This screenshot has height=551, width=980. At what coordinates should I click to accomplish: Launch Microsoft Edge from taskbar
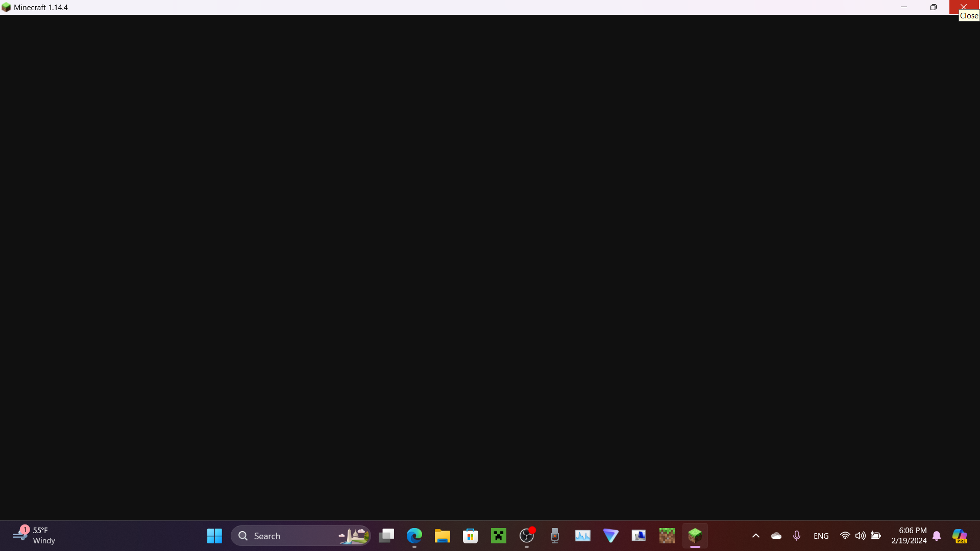click(414, 536)
